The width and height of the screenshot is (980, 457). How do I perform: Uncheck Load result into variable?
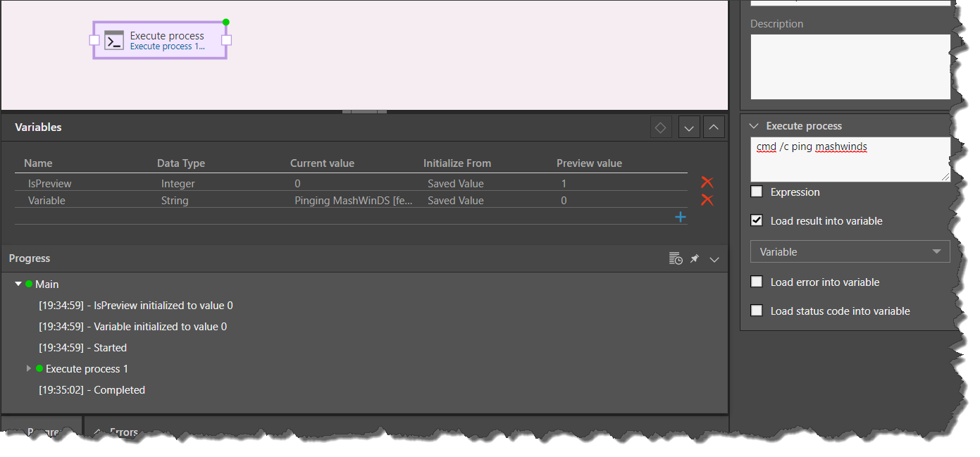pos(757,220)
